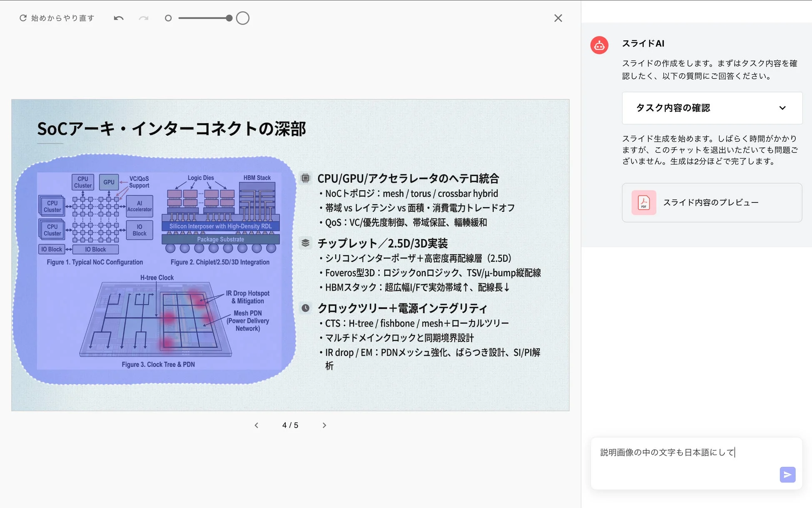Click the chevron on the タスク内容の確認 panel
The height and width of the screenshot is (508, 812).
pyautogui.click(x=783, y=108)
